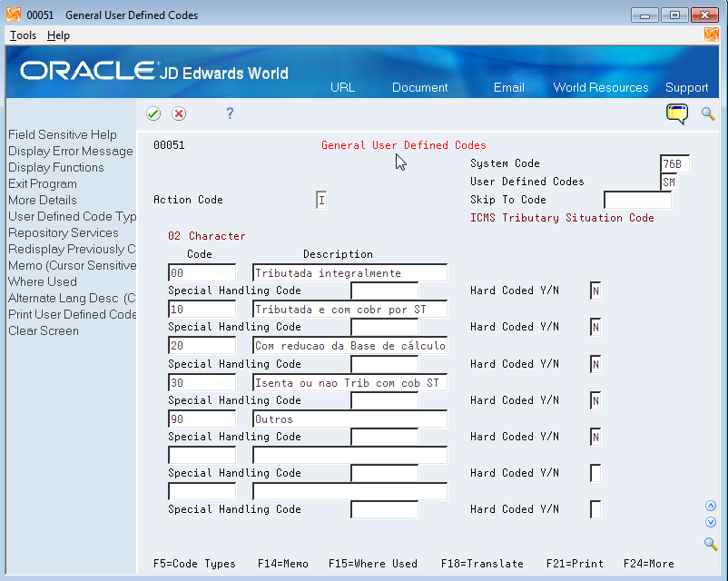Click the red X cancel icon

tap(179, 113)
